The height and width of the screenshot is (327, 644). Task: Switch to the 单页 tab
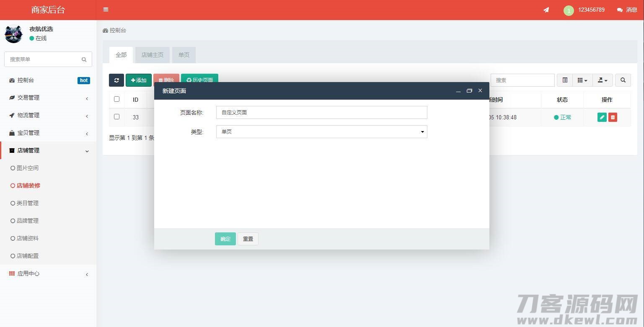click(184, 55)
